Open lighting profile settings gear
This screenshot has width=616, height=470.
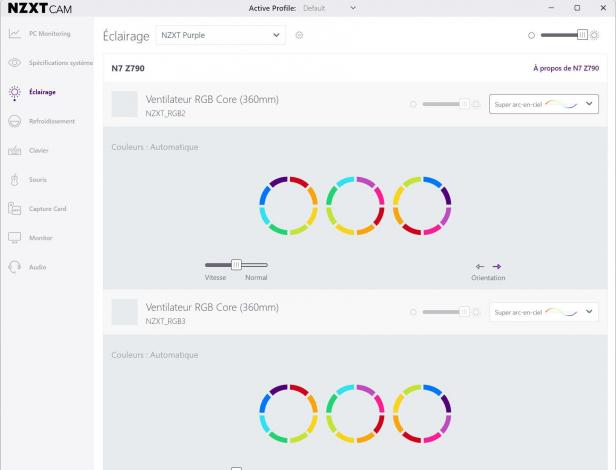[299, 35]
